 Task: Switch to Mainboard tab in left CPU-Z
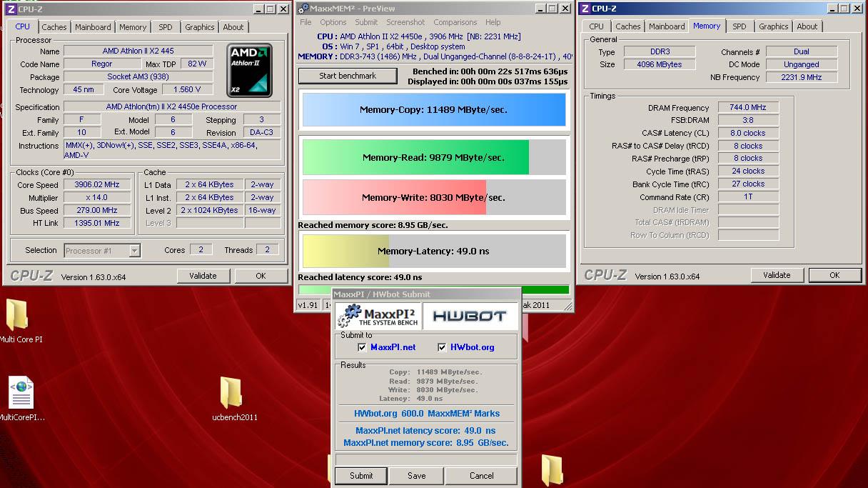tap(93, 27)
